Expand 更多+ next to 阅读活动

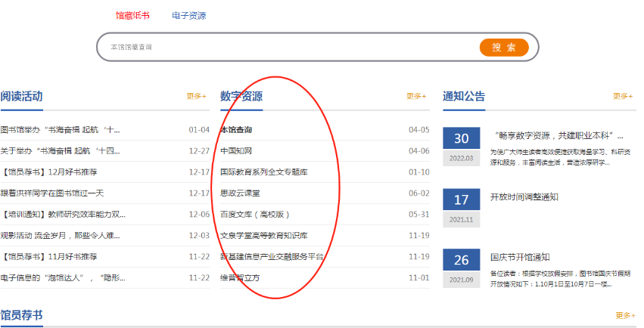(x=197, y=96)
